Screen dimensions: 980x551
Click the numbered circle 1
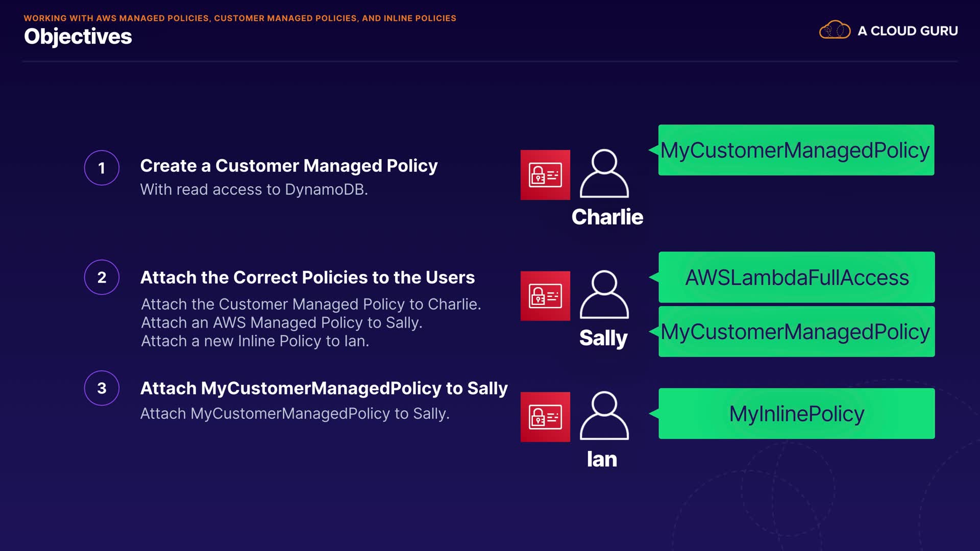click(102, 168)
